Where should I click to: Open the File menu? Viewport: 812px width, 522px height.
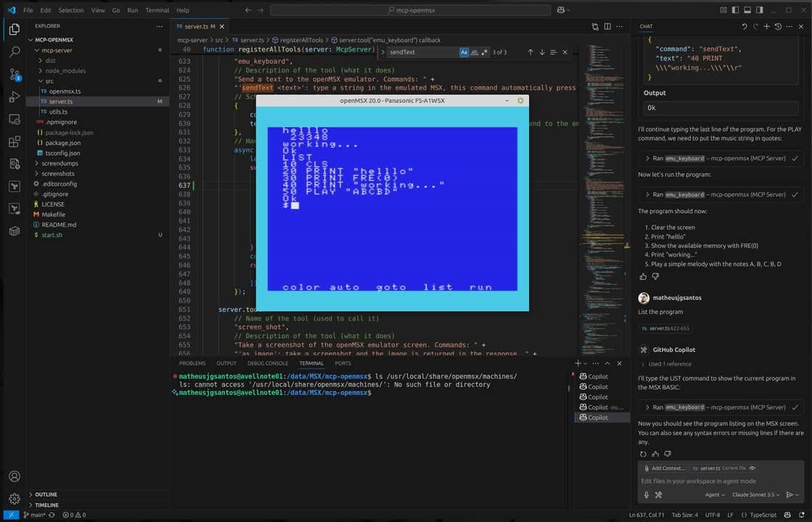pos(28,10)
